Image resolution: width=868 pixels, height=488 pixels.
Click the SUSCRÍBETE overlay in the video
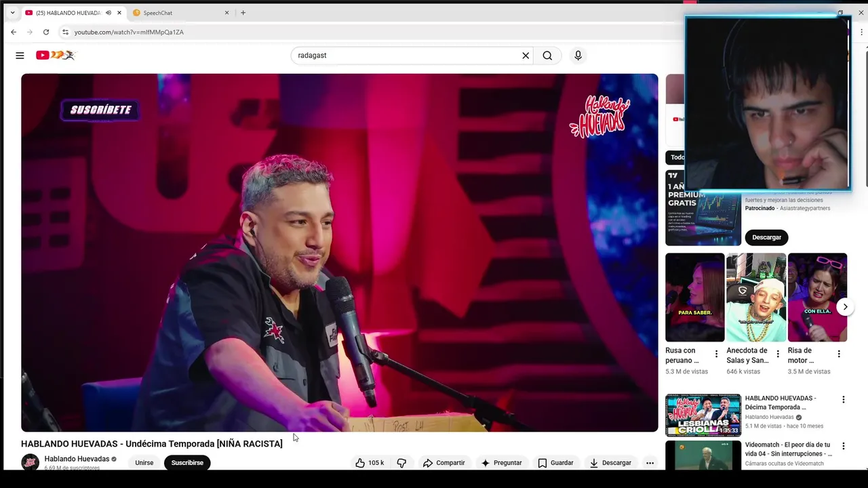(100, 110)
